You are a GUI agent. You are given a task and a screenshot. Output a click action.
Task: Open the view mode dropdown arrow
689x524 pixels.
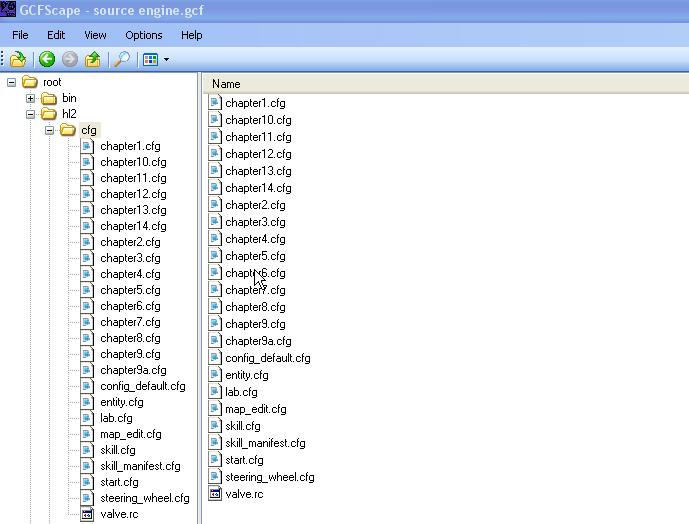tap(167, 59)
